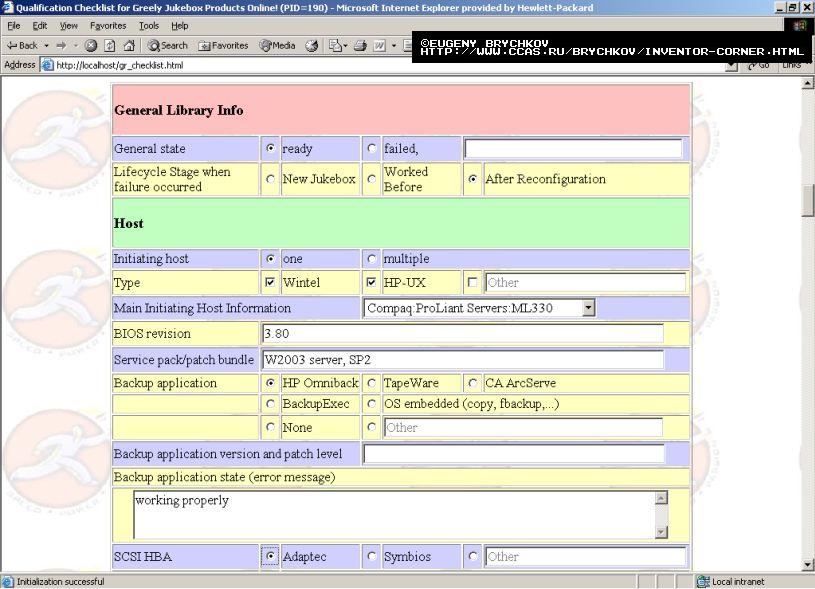
Task: Choose 'New Jukebox' lifecycle stage radio
Action: (x=270, y=179)
